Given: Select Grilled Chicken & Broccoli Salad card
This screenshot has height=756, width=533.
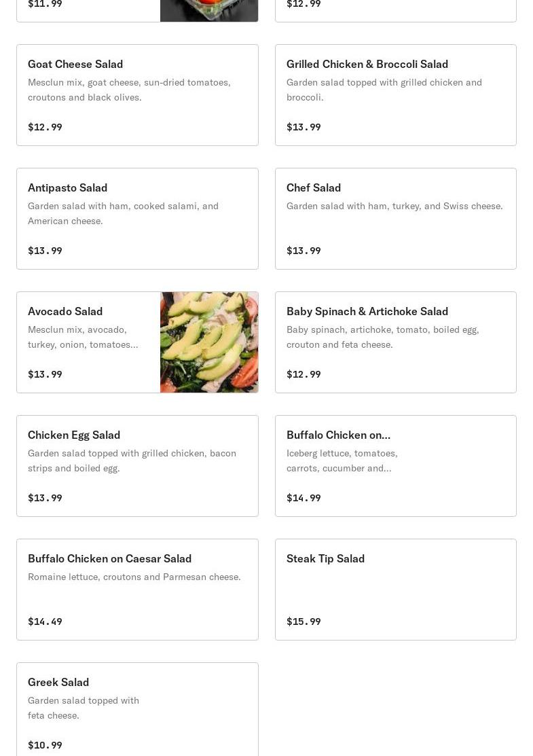Looking at the screenshot, I should coord(396,95).
